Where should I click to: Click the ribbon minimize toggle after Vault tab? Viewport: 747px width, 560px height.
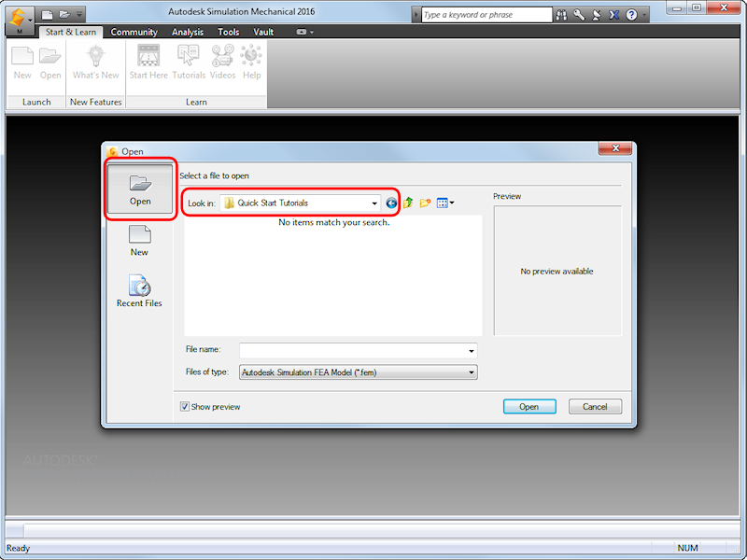point(302,32)
